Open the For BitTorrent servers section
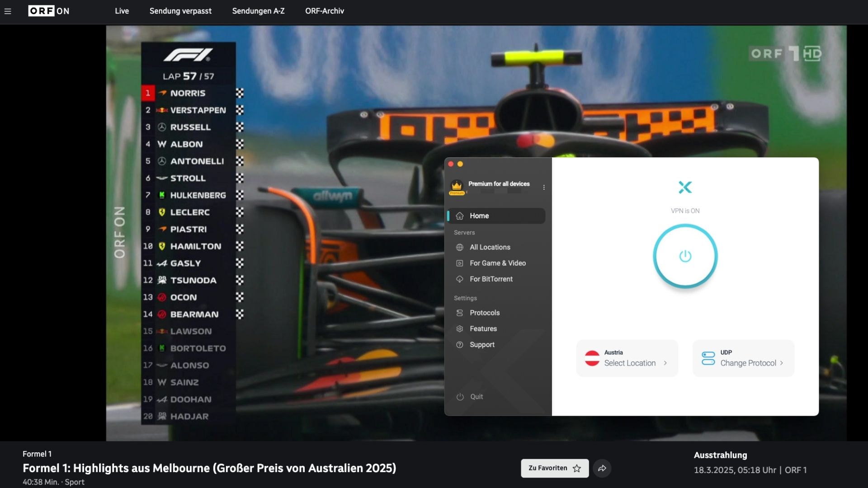 (x=491, y=279)
